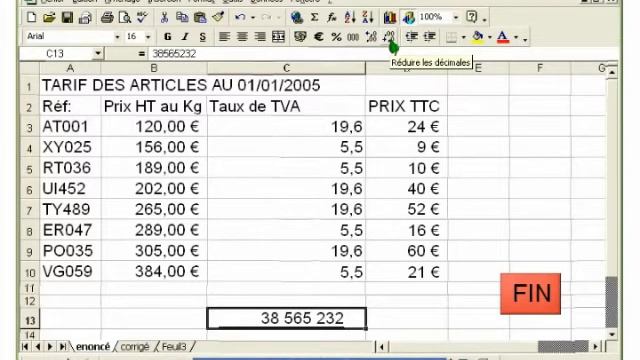Image resolution: width=640 pixels, height=360 pixels.
Task: Click the horizontal scrollbar thumb
Action: pyautogui.click(x=563, y=347)
